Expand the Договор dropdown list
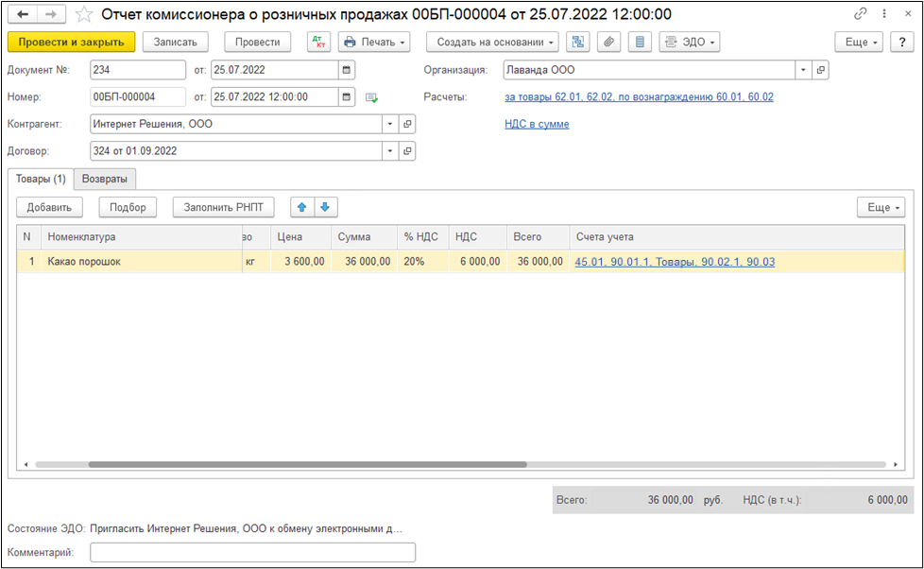Image resolution: width=924 pixels, height=569 pixels. click(389, 151)
